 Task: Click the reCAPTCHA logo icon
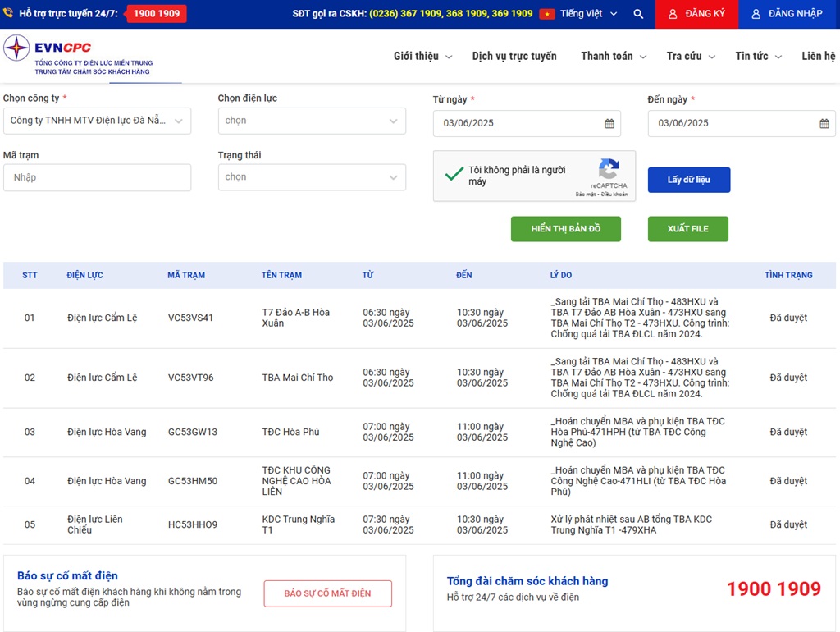tap(609, 170)
